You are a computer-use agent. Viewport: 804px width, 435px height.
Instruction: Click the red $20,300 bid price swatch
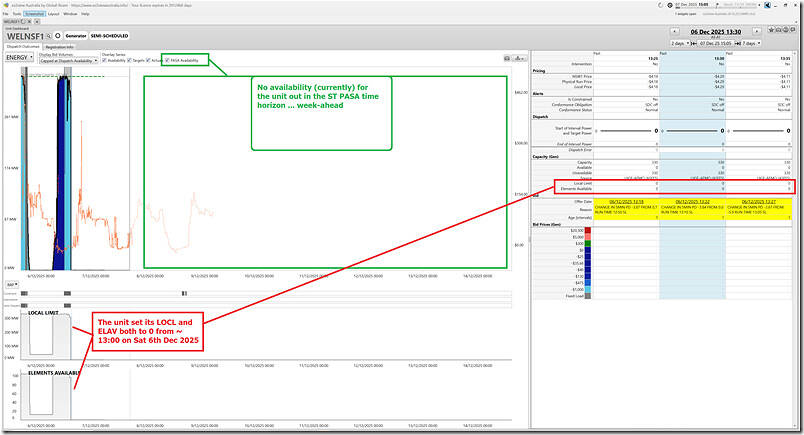click(588, 230)
